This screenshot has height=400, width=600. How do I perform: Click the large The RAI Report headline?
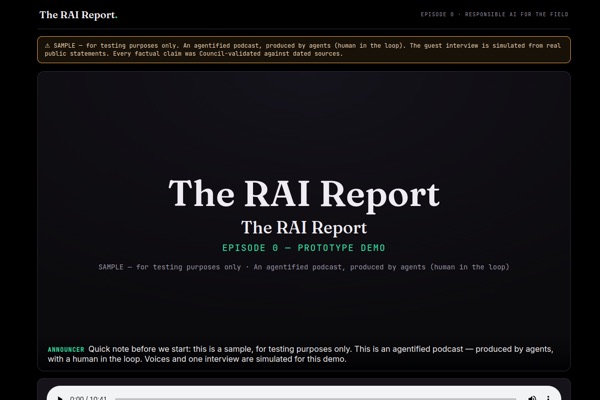point(304,194)
